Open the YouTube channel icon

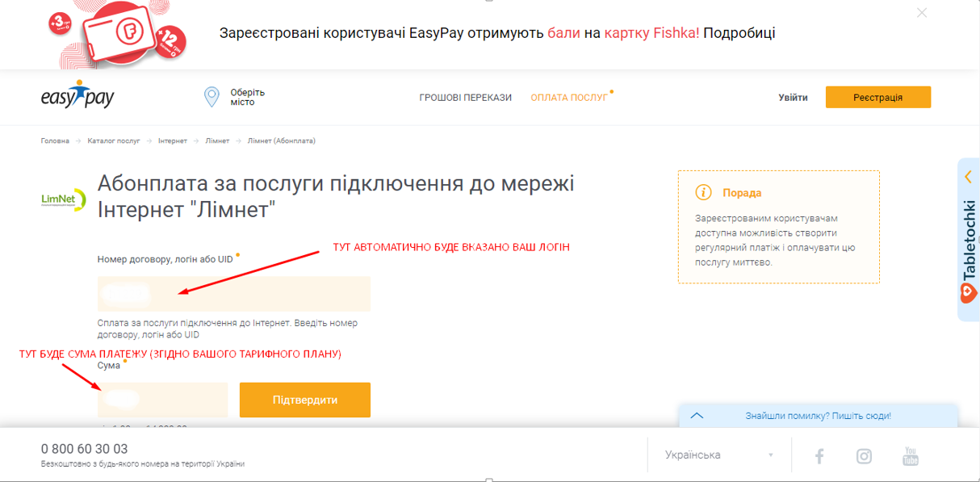coord(911,456)
